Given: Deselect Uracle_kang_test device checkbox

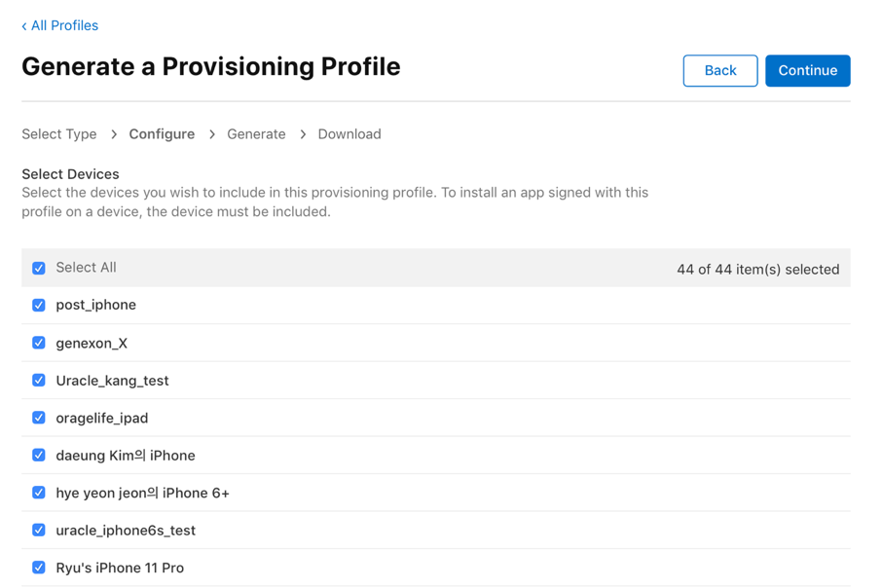Looking at the screenshot, I should (x=39, y=381).
